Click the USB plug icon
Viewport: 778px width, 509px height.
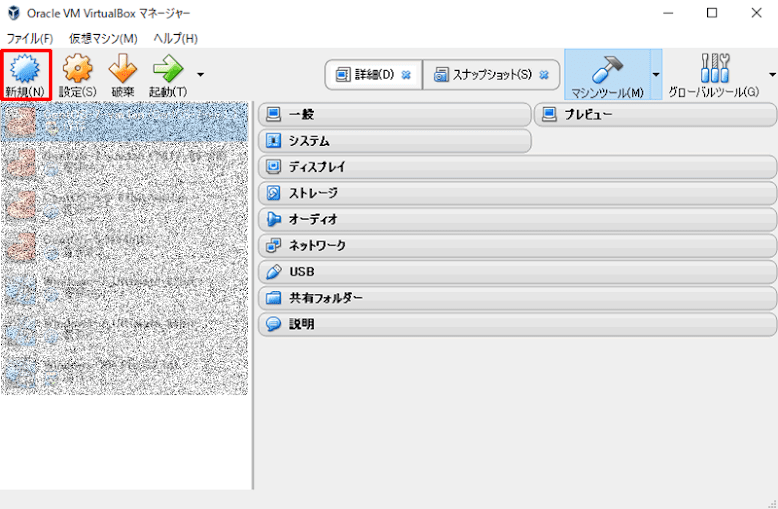click(273, 272)
